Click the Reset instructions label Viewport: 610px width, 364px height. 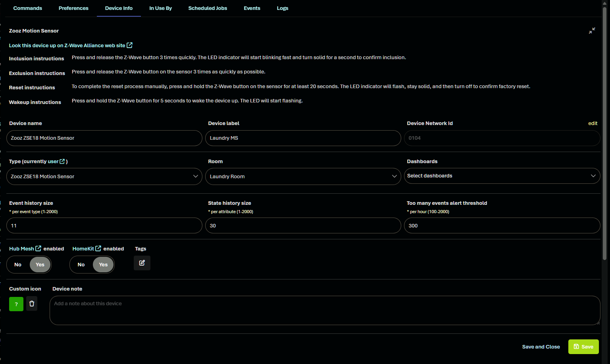tap(32, 88)
